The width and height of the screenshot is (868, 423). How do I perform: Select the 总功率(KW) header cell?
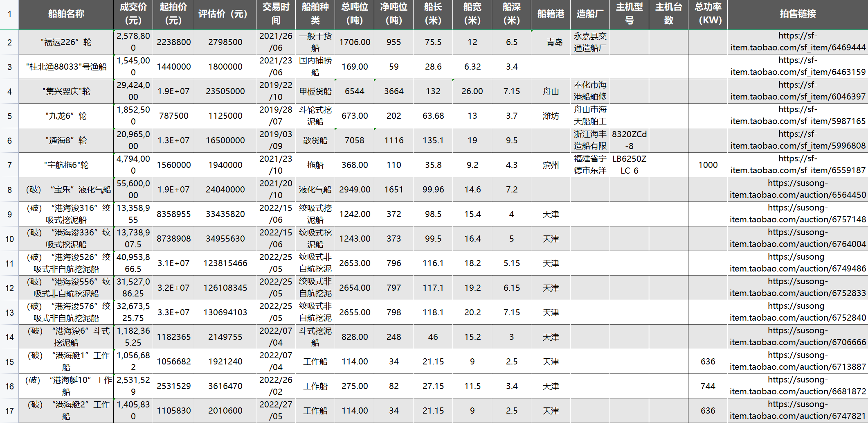tap(708, 14)
